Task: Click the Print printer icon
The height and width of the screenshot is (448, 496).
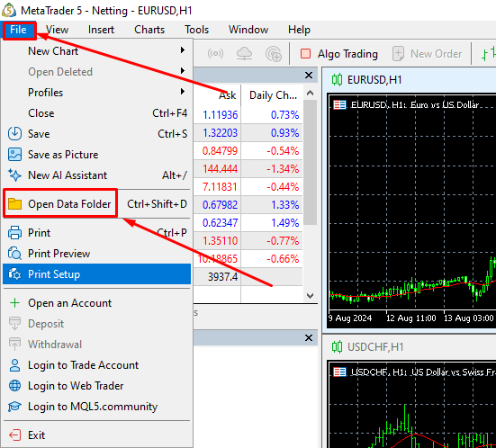Action: [x=14, y=233]
